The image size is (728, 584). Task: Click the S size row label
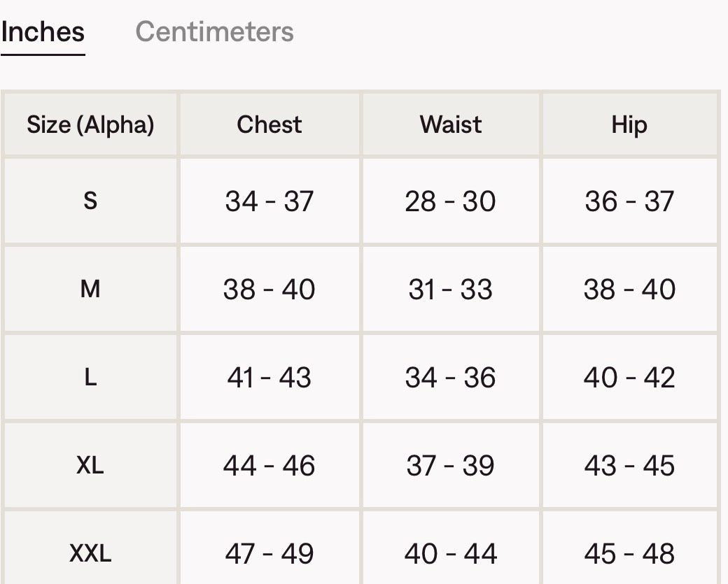coord(90,201)
